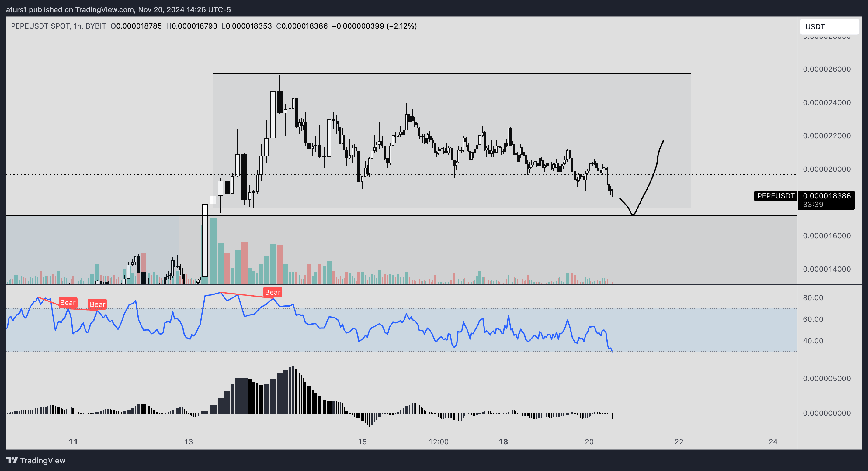This screenshot has height=471, width=868.
Task: Click the 0.000014000 price axis label
Action: (827, 269)
